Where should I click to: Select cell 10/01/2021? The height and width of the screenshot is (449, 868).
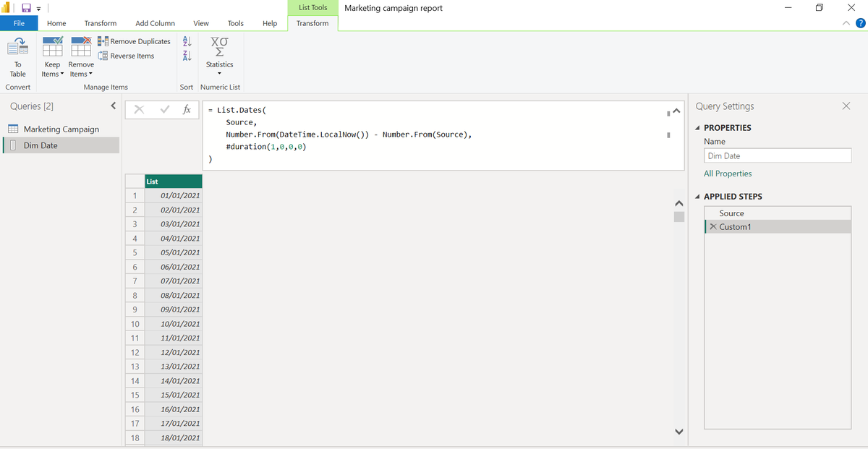173,324
